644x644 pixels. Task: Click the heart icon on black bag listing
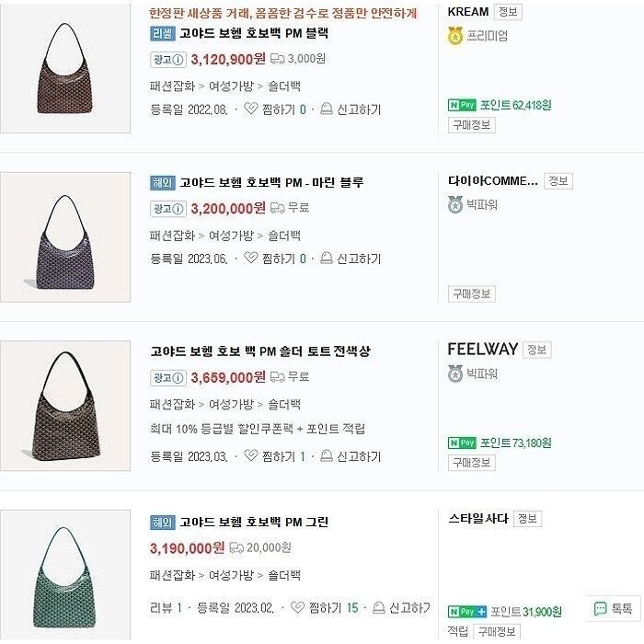pyautogui.click(x=251, y=109)
